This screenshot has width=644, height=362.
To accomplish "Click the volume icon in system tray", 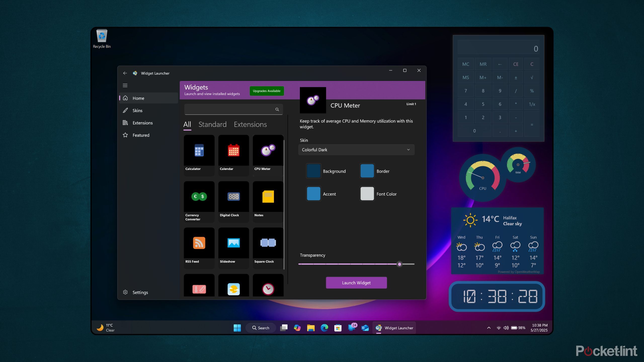I will [x=506, y=328].
